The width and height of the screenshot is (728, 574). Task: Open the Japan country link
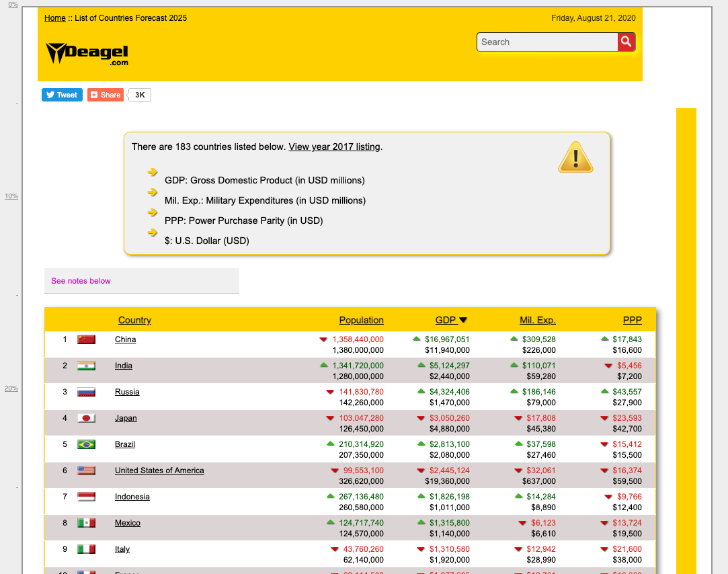[126, 418]
